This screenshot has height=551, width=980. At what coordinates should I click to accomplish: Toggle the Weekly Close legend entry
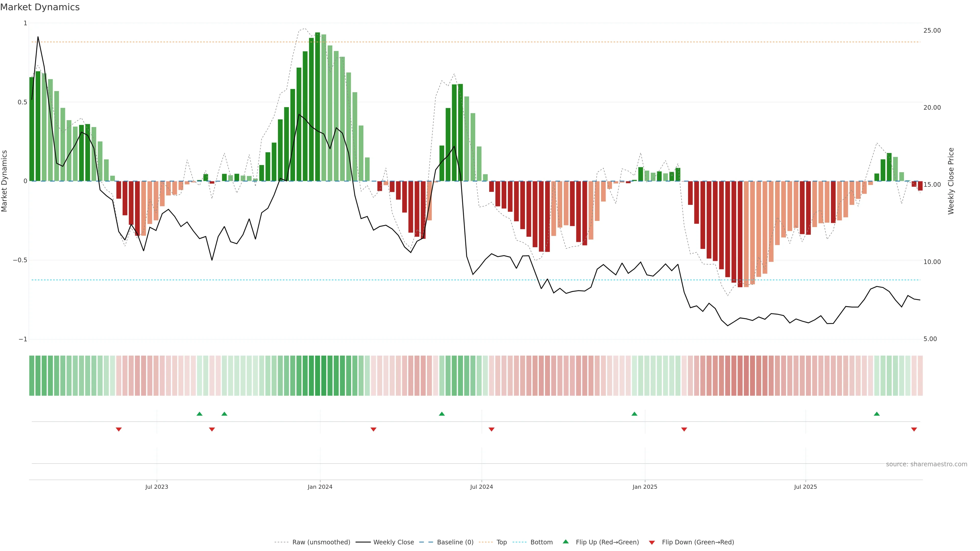[x=393, y=542]
